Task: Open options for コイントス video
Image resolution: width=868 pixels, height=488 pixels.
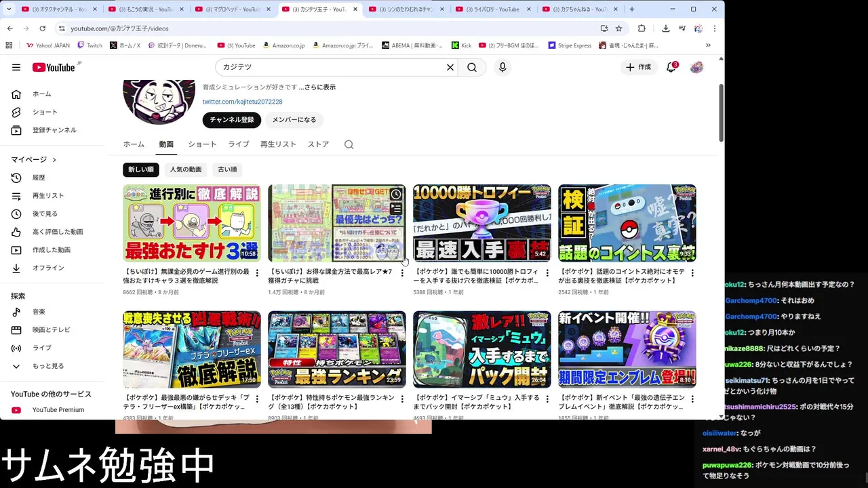Action: (692, 273)
